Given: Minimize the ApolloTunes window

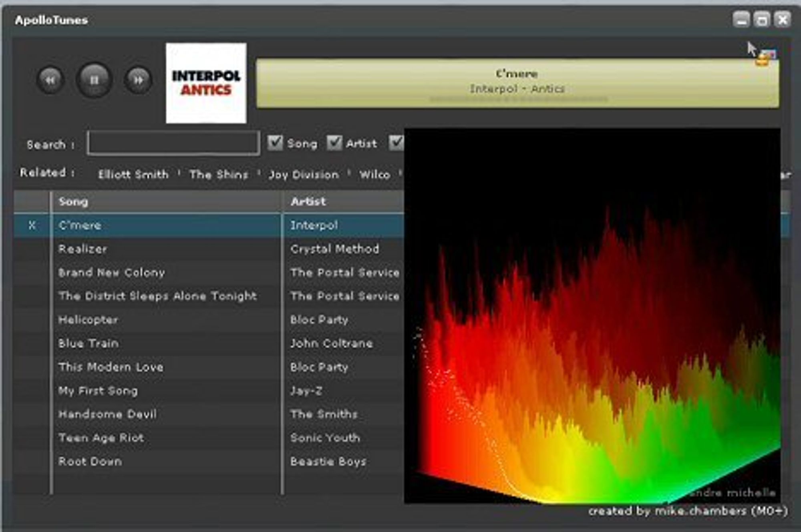Looking at the screenshot, I should tap(741, 19).
